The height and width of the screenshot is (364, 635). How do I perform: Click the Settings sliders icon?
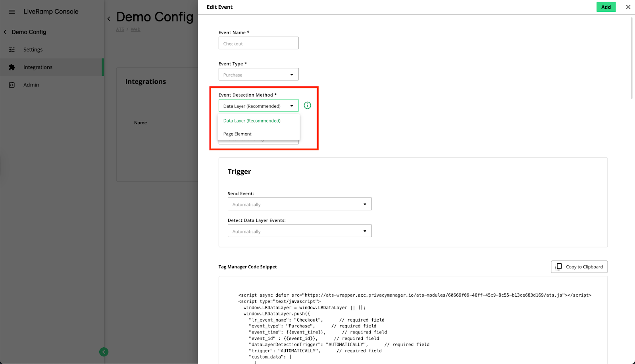(12, 50)
